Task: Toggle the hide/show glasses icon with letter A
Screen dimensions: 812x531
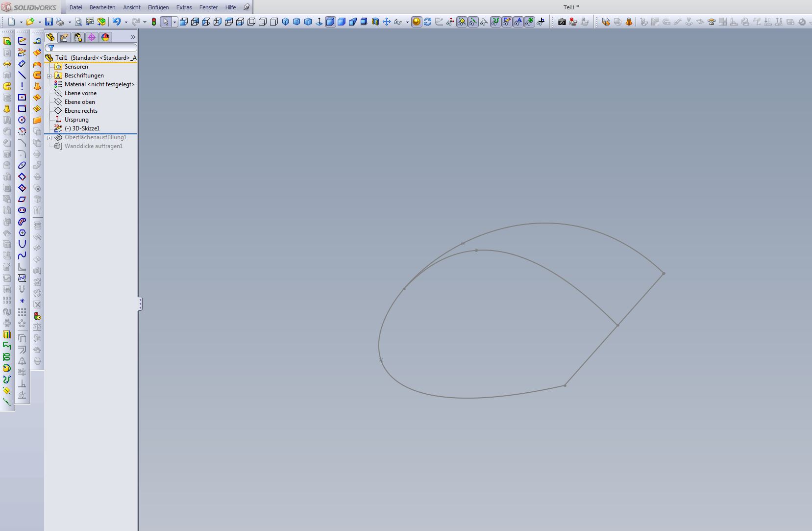Action: pyautogui.click(x=518, y=22)
